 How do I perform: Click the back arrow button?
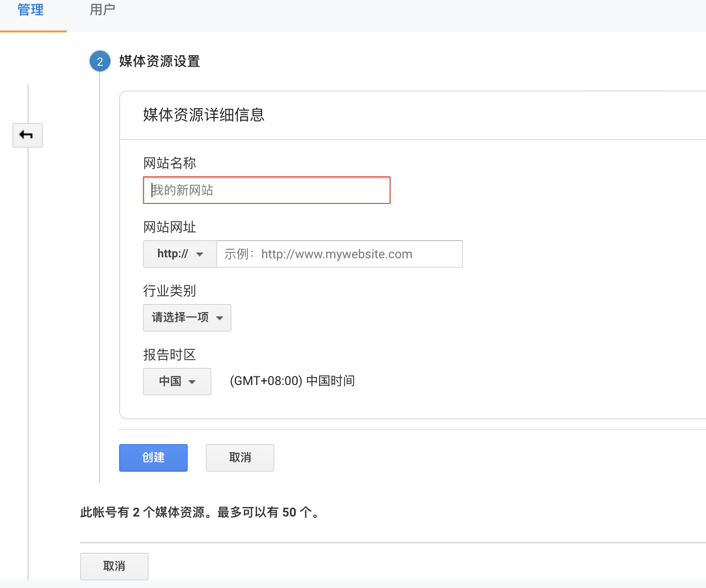(x=28, y=135)
